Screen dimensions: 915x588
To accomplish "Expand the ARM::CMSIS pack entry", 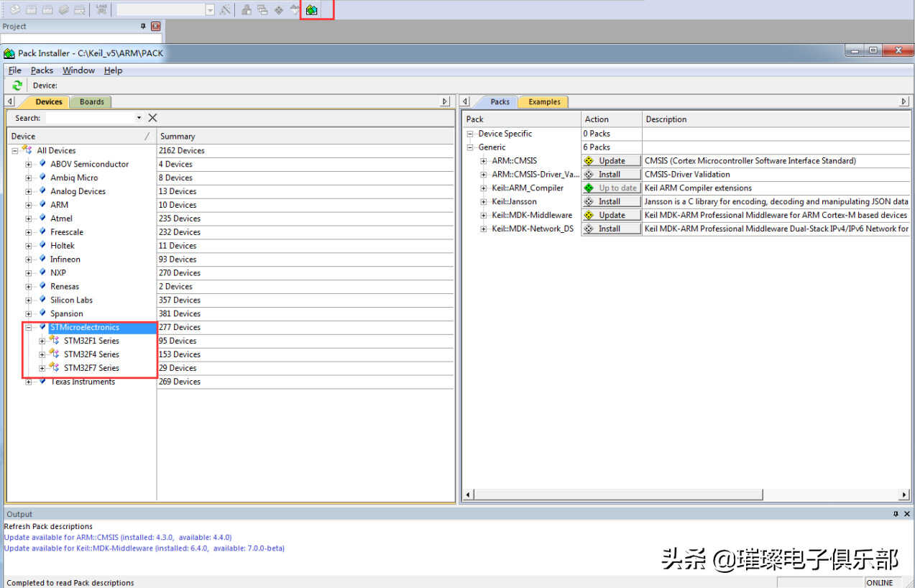I will 484,161.
